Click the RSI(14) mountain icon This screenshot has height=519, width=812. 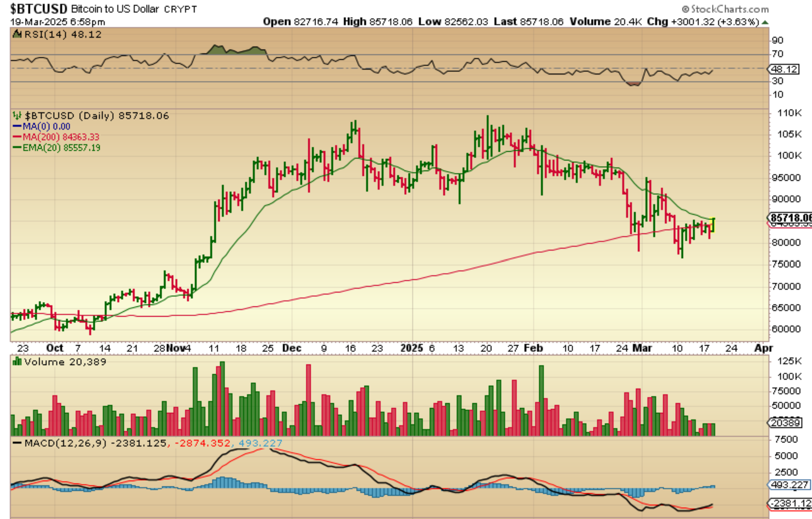click(x=17, y=34)
